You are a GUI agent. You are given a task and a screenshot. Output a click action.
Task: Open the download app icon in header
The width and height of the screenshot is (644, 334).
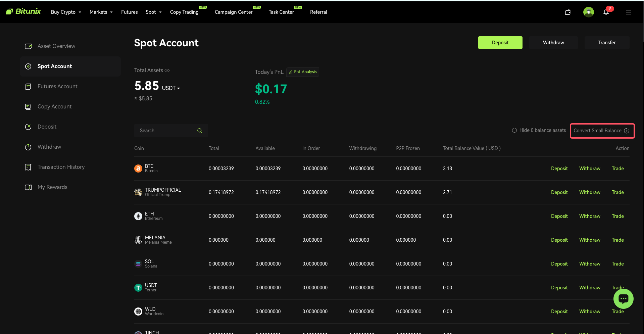(568, 12)
